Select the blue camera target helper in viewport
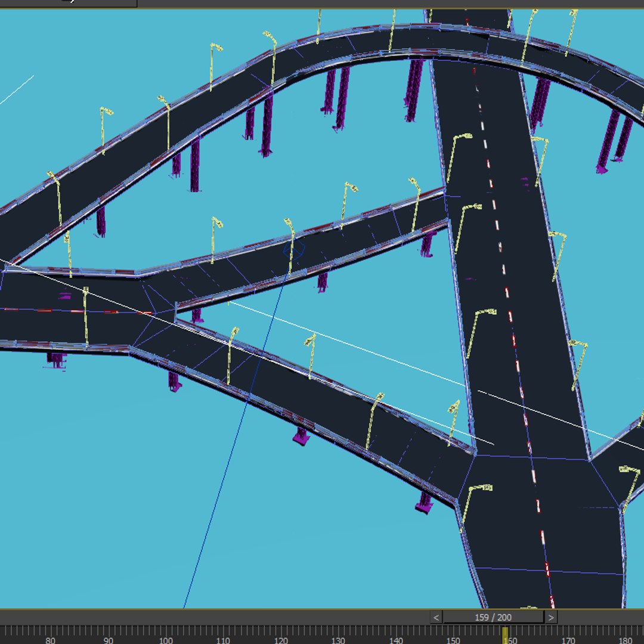This screenshot has height=644, width=644. pos(294,249)
